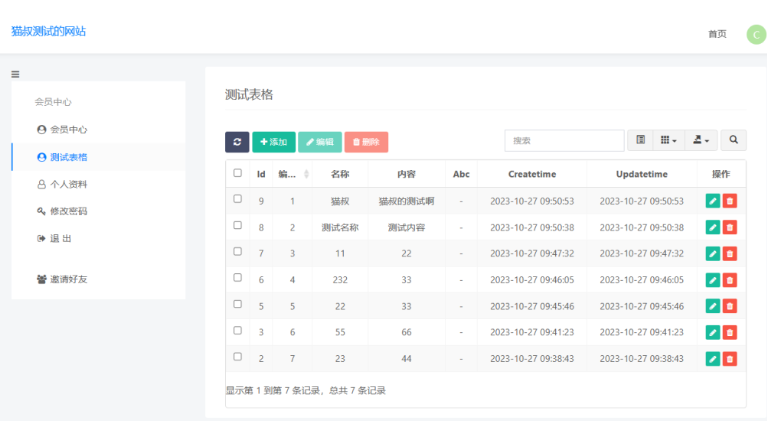Viewport: 767px width, 421px height.
Task: Click the 名称 column header
Action: [x=340, y=174]
